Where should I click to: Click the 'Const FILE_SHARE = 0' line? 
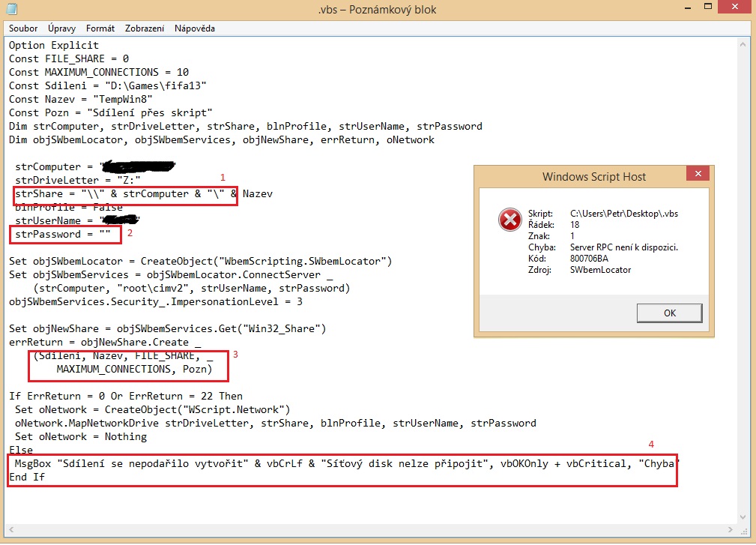click(68, 58)
